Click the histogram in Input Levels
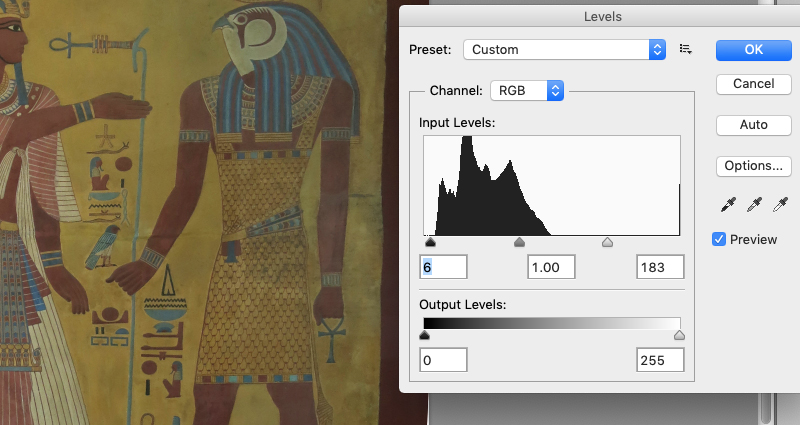The height and width of the screenshot is (425, 800). pyautogui.click(x=552, y=186)
